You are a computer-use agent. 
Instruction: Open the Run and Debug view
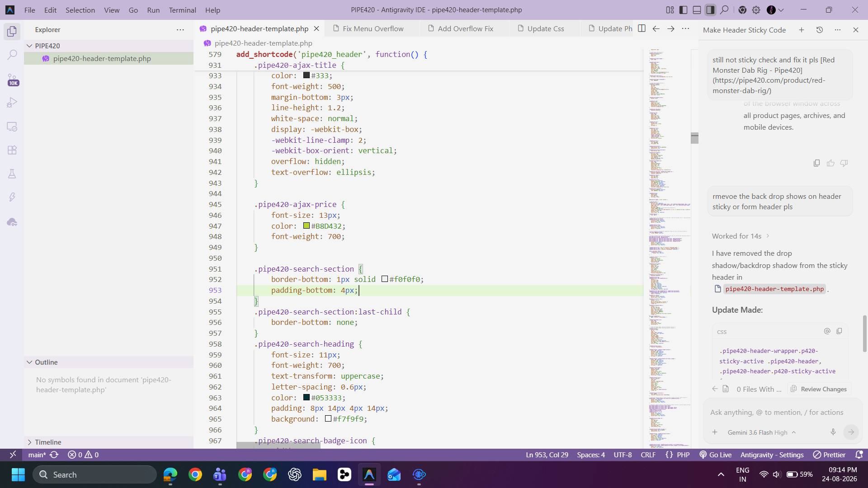pos(12,103)
